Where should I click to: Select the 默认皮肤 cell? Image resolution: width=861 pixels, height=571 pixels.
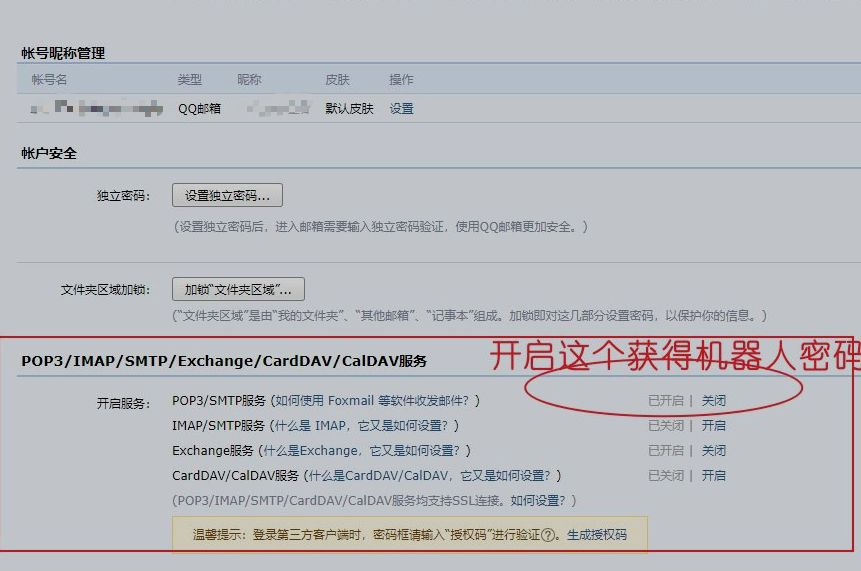coord(349,109)
